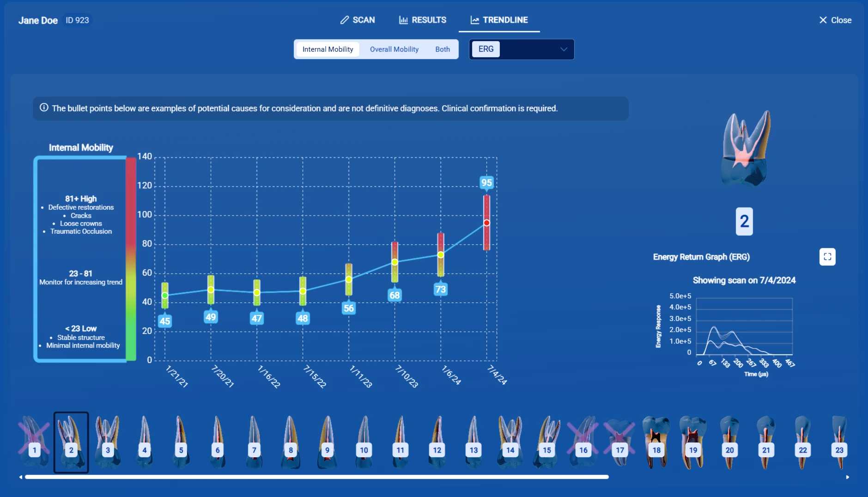Screen dimensions: 868x497
Task: Open the ERG dropdown menu
Action: 522,49
